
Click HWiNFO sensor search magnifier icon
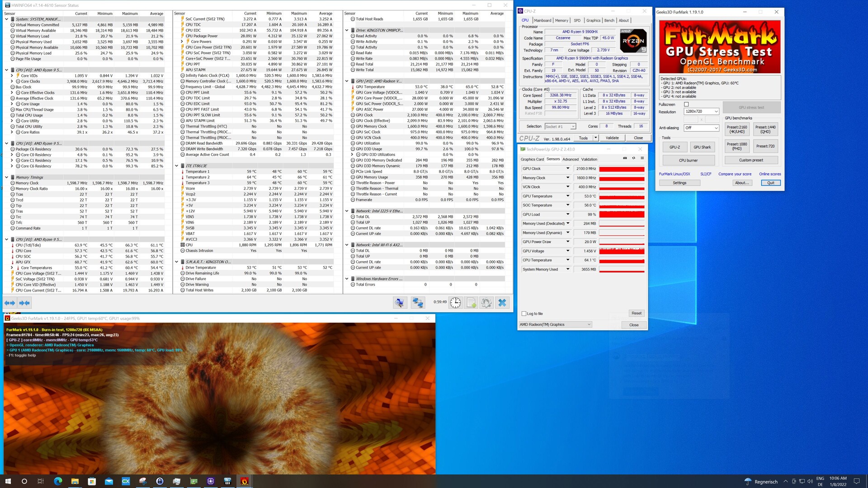coord(400,303)
